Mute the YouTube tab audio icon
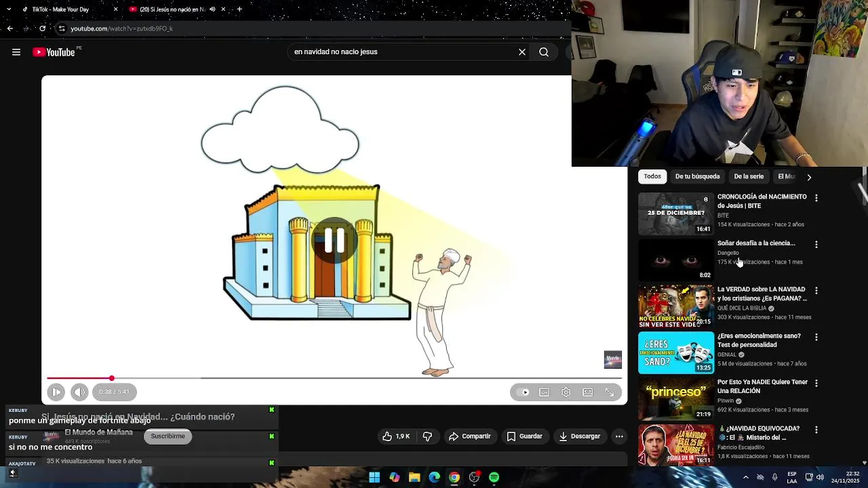This screenshot has width=868, height=488. coord(212,9)
